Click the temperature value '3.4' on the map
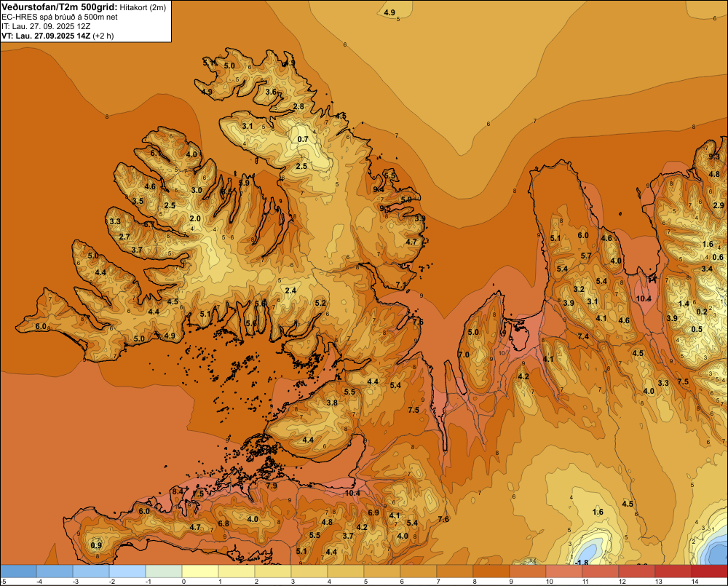 point(707,269)
